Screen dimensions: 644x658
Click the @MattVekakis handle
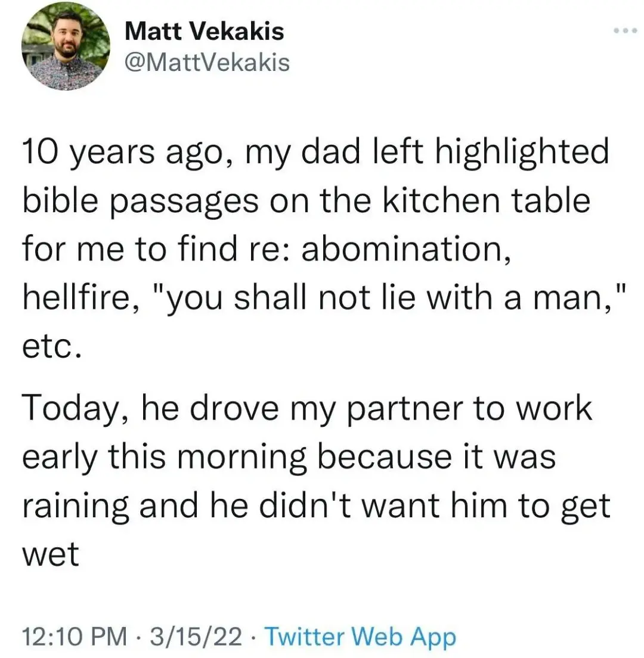coord(207,61)
